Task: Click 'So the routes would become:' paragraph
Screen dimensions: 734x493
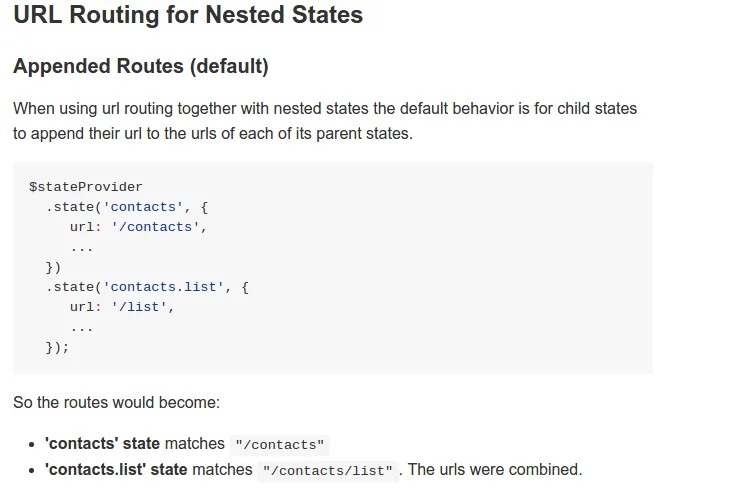Action: [117, 403]
